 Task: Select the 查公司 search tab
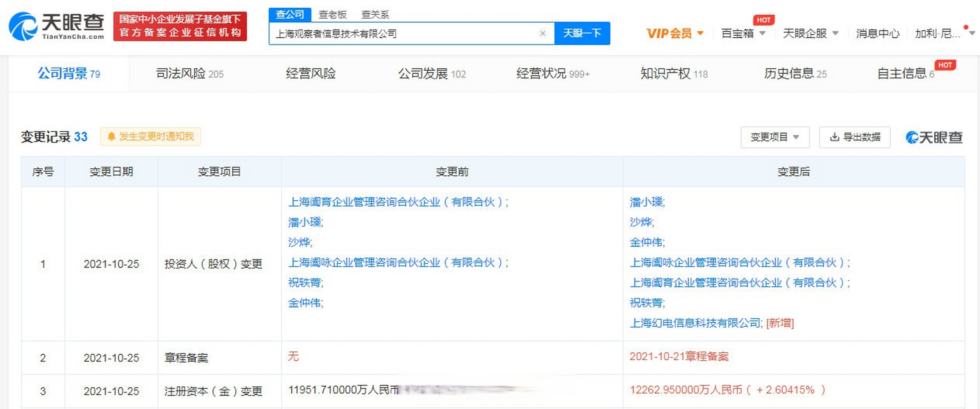click(290, 14)
